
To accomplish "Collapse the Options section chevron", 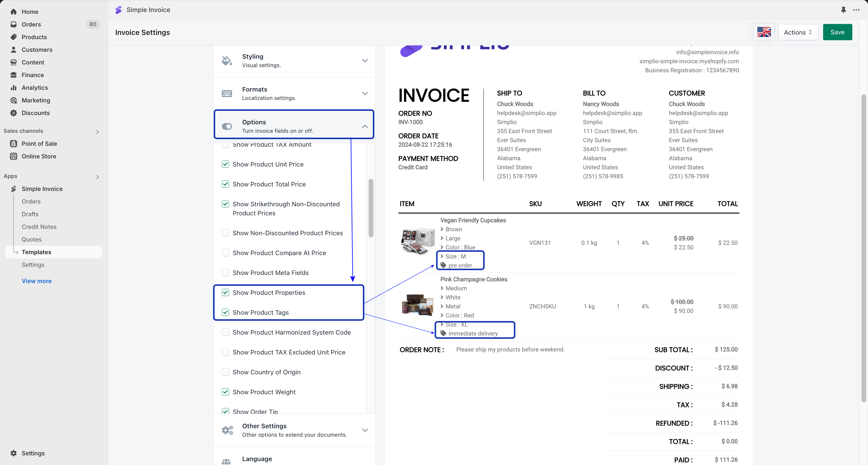I will (365, 126).
